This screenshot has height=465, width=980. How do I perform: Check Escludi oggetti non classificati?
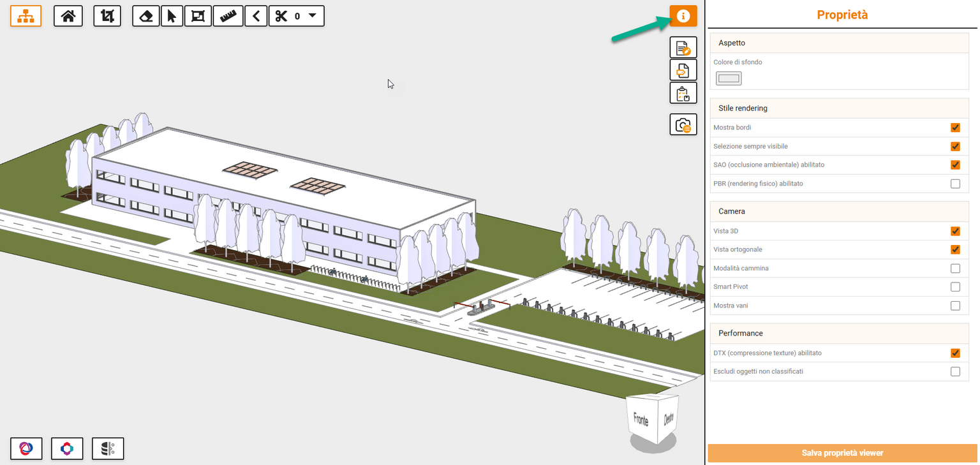955,371
